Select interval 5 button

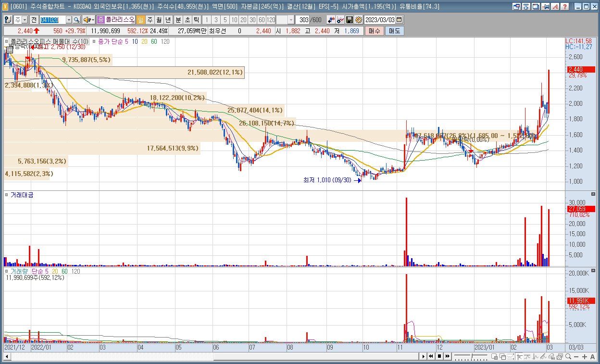coord(225,20)
